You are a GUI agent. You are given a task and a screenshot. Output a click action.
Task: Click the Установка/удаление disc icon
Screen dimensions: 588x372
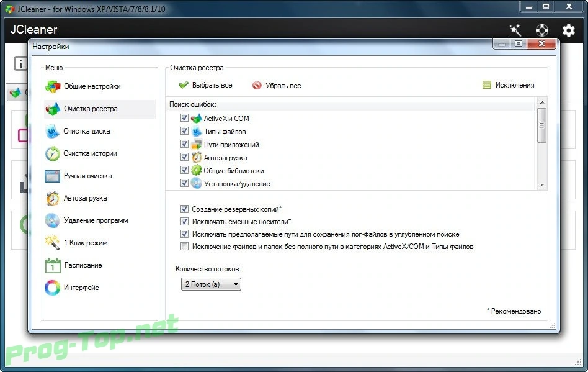click(196, 184)
